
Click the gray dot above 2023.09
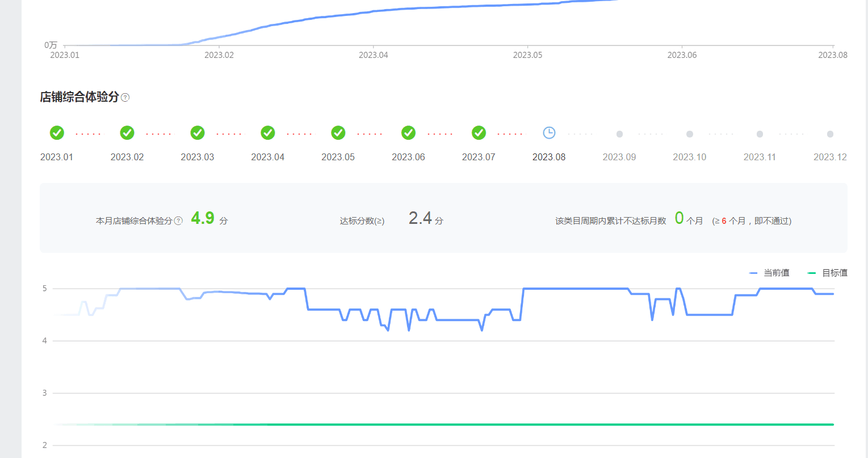pyautogui.click(x=619, y=134)
